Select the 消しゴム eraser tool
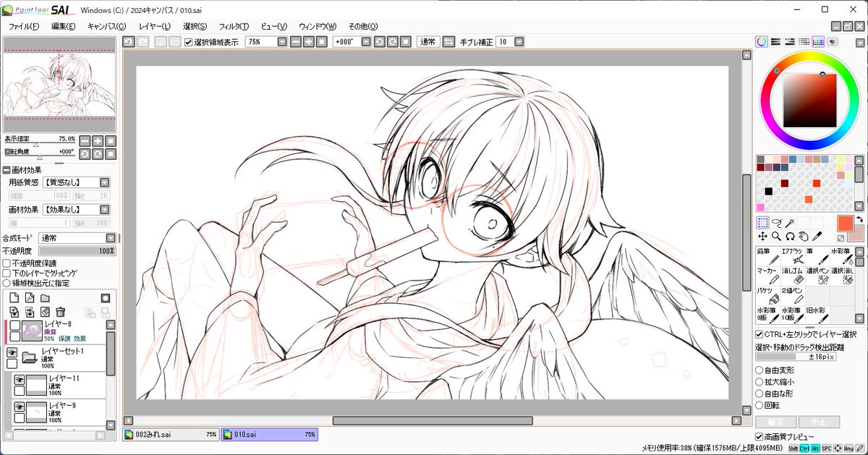This screenshot has height=455, width=868. tap(792, 275)
